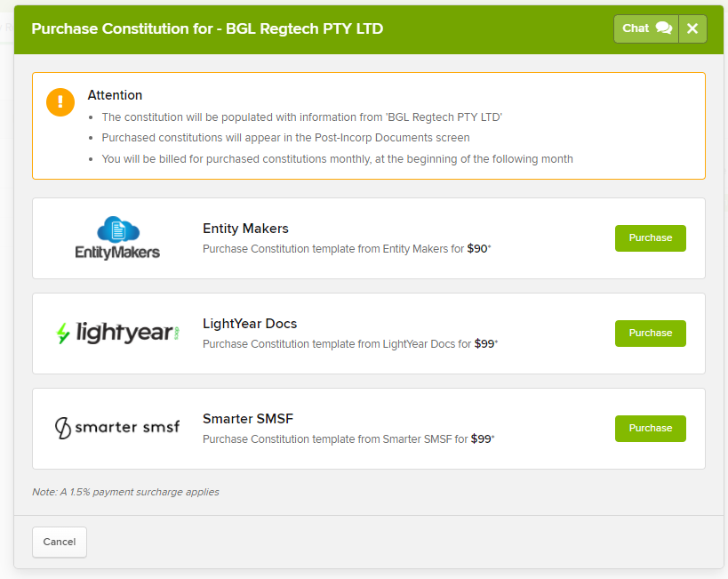The width and height of the screenshot is (728, 579).
Task: Click the orange Attention warning icon
Action: 60,102
